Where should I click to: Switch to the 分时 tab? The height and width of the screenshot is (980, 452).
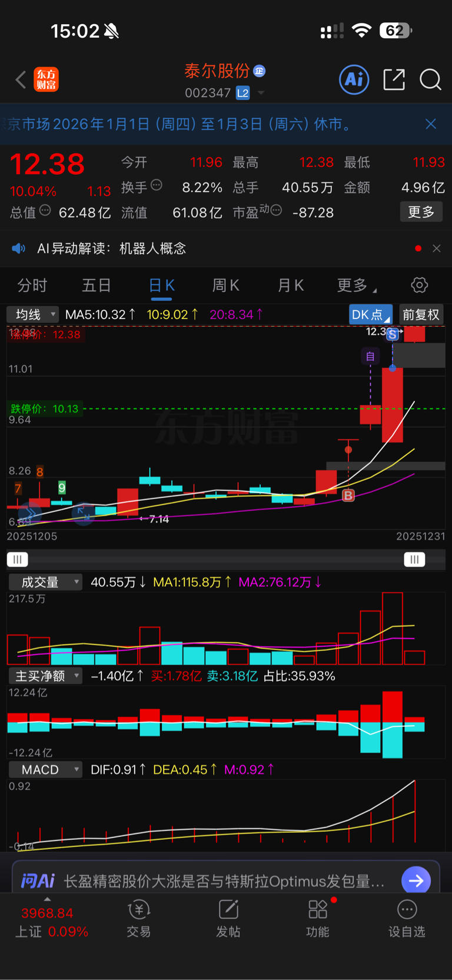pos(32,285)
